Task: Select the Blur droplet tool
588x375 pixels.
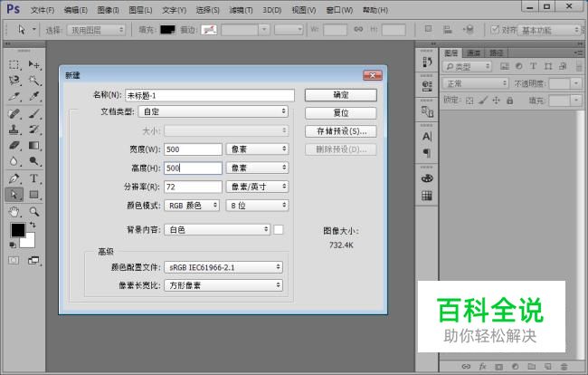Action: (x=14, y=161)
